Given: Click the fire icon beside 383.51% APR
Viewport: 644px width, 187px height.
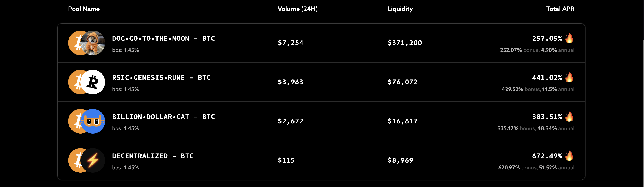Looking at the screenshot, I should tap(569, 116).
